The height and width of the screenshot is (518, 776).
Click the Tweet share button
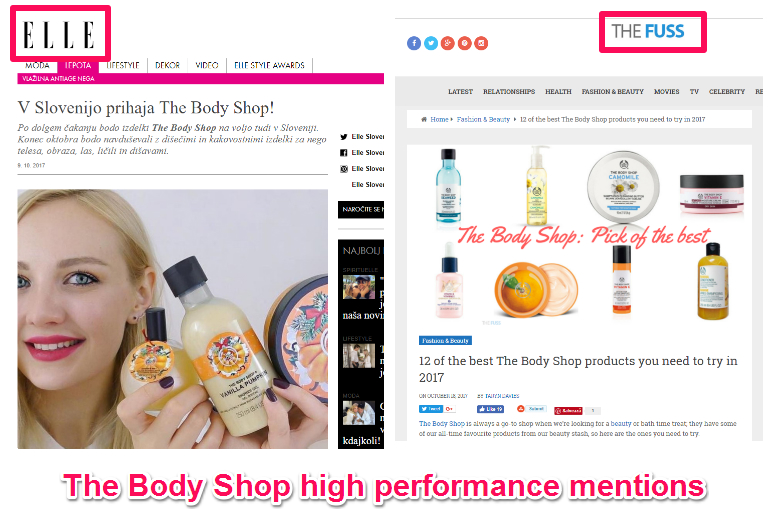(x=431, y=409)
